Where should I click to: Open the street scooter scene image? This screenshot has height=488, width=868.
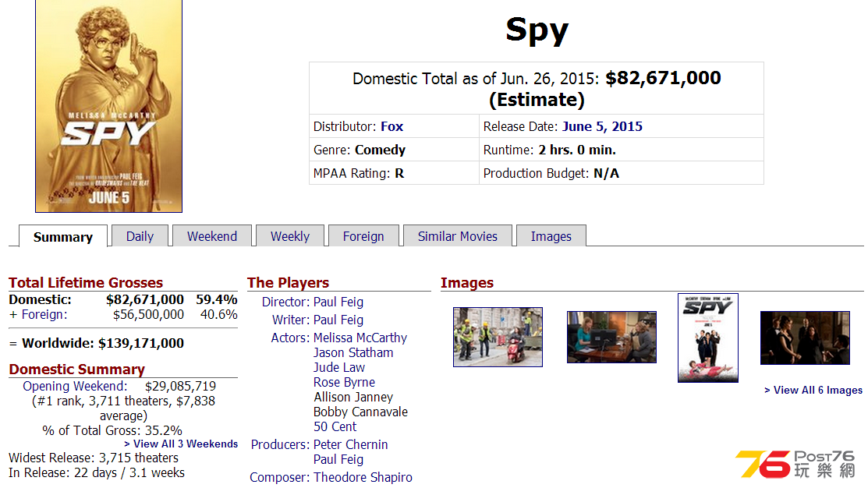point(498,337)
